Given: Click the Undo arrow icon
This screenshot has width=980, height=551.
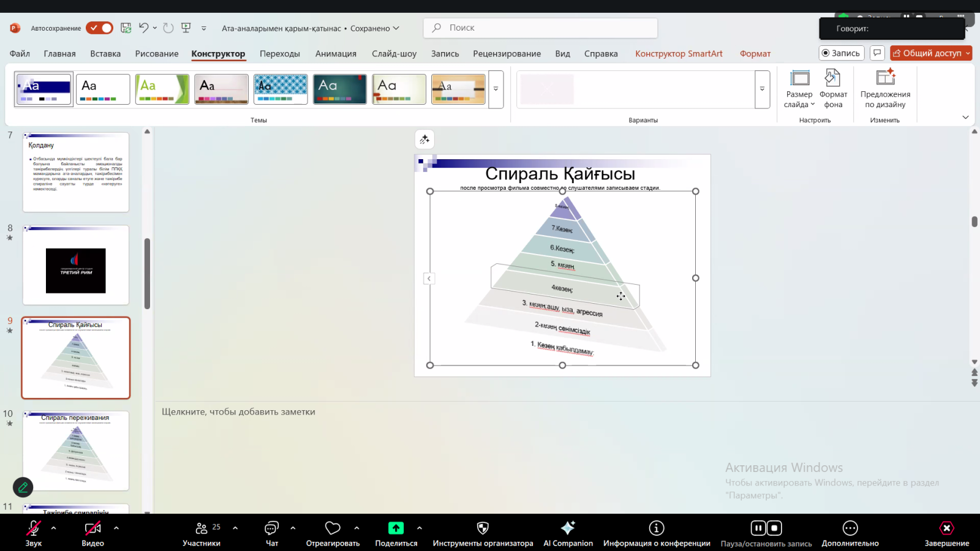Looking at the screenshot, I should click(x=143, y=28).
